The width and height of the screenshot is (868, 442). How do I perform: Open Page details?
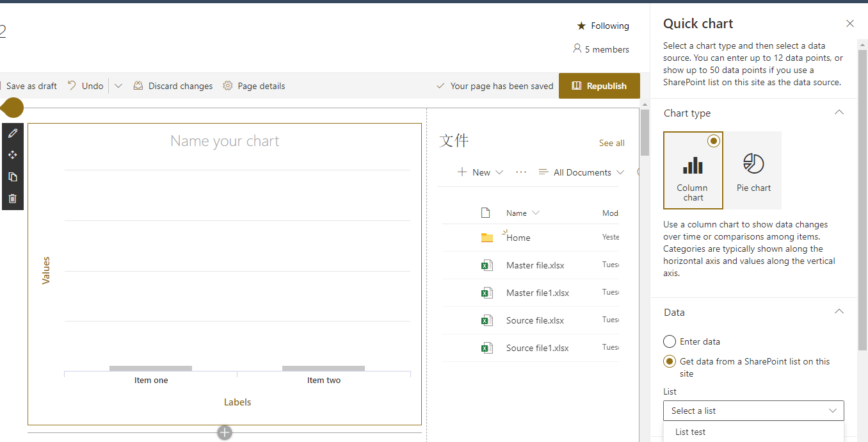click(253, 86)
